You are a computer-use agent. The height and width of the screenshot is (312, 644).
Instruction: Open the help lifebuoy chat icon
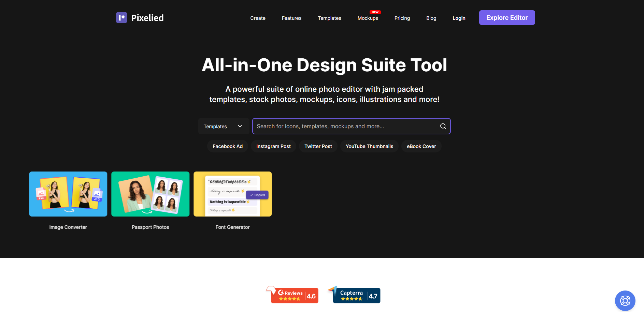click(x=625, y=300)
